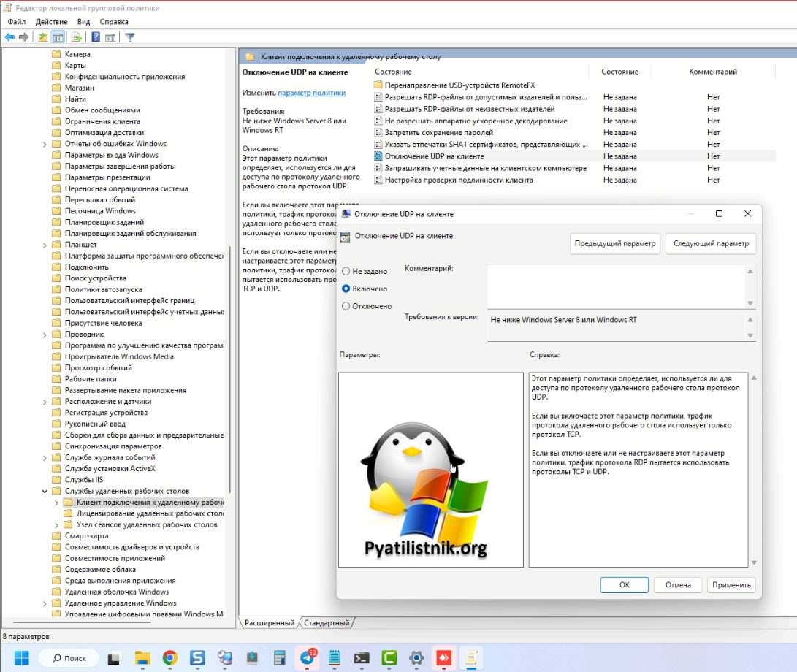Click the 'Применить' button

click(731, 584)
